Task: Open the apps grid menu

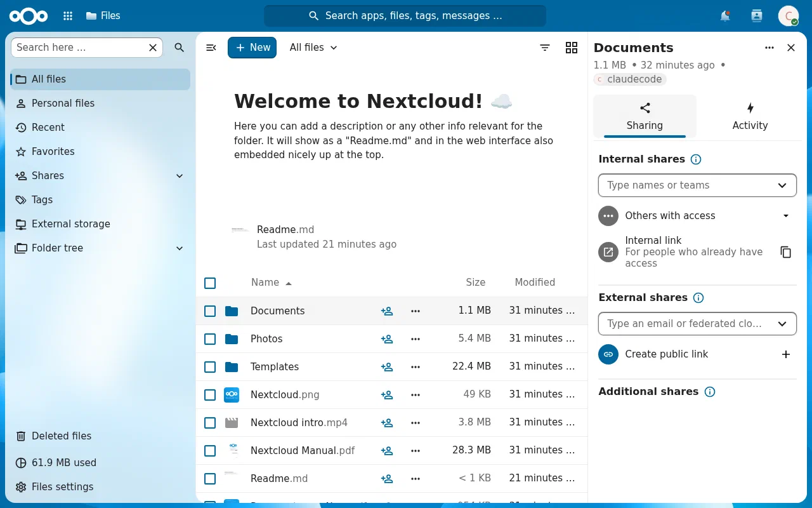Action: click(68, 16)
